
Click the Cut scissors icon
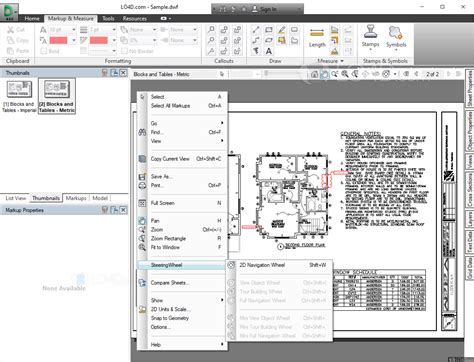[11, 30]
